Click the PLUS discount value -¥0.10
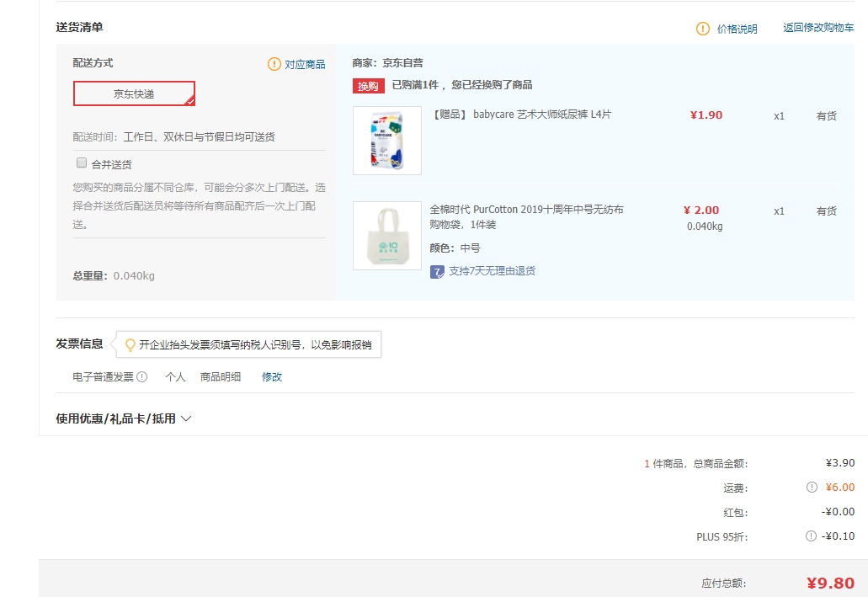The height and width of the screenshot is (597, 868). [838, 536]
